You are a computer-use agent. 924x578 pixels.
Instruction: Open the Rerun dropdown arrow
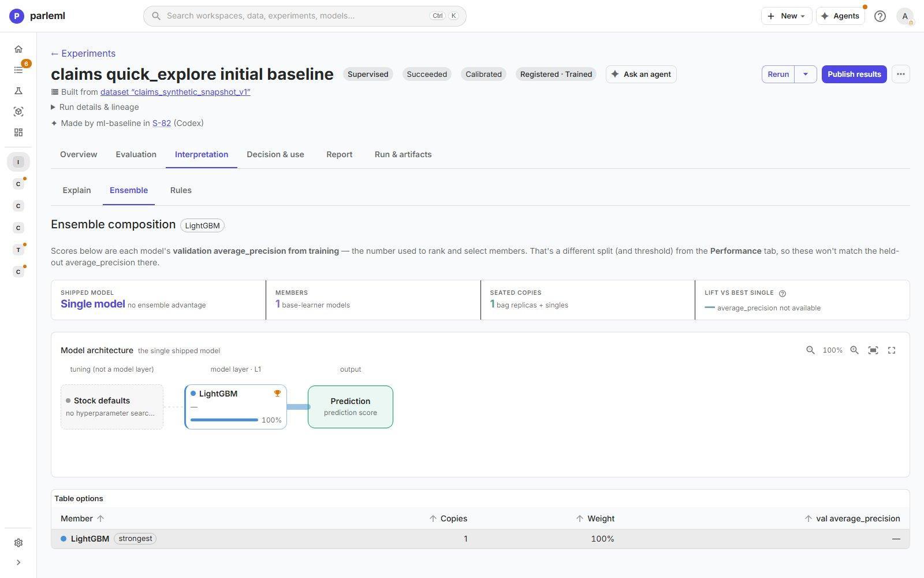806,74
